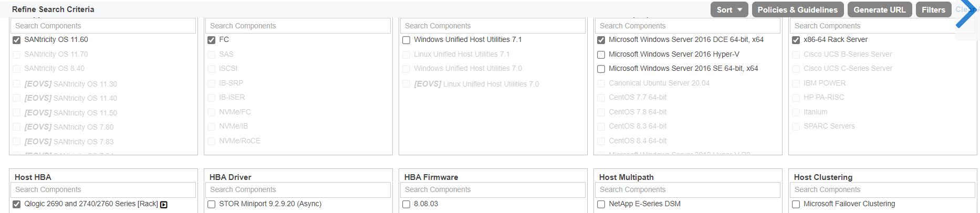Screen dimensions: 980x213
Task: Uncheck Windows Server 2016 DCE 64-bit, x64
Action: coord(601,40)
